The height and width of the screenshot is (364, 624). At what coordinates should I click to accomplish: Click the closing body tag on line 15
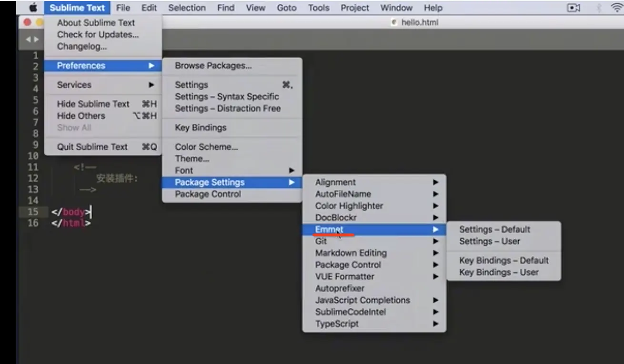click(x=70, y=212)
